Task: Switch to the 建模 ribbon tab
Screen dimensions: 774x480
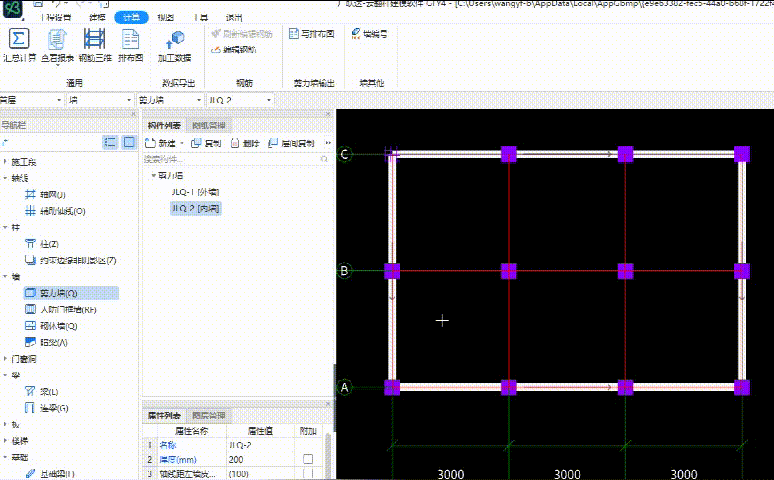Action: [x=97, y=17]
